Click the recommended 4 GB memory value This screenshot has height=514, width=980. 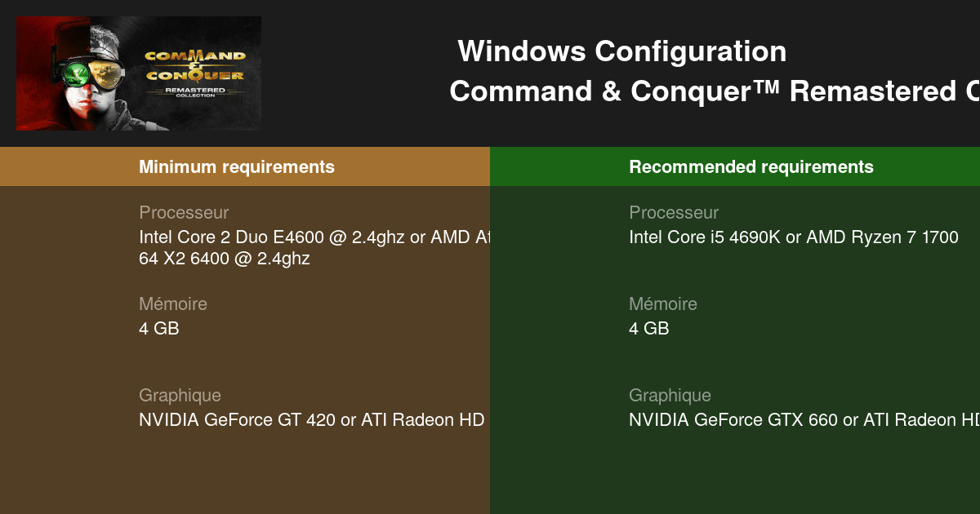pos(649,329)
